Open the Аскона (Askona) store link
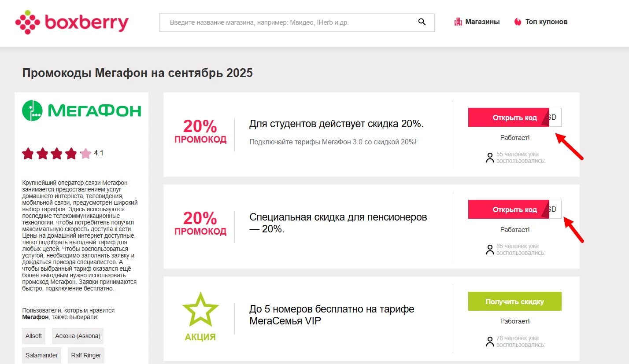The height and width of the screenshot is (364, 629). point(77,335)
